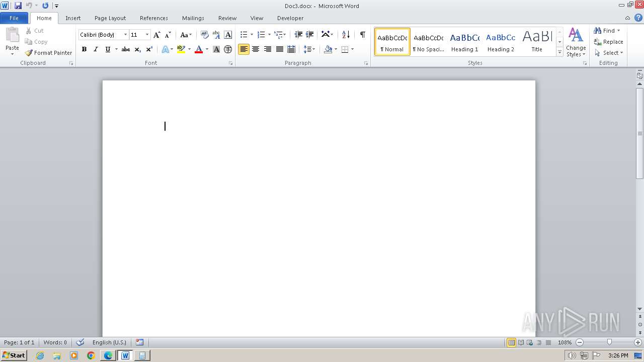Click the Shrink Font icon
Viewport: 644px width, 362px height.
[x=168, y=35]
